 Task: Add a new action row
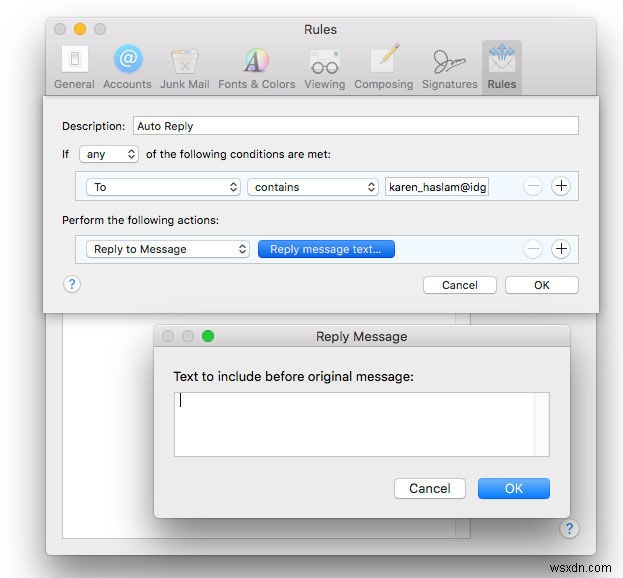coord(561,249)
